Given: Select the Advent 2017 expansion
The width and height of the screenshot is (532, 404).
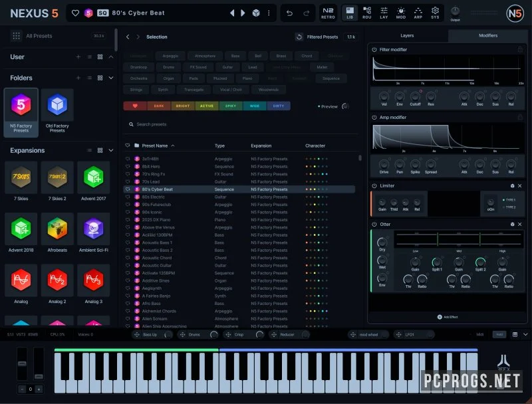Looking at the screenshot, I should point(93,182).
